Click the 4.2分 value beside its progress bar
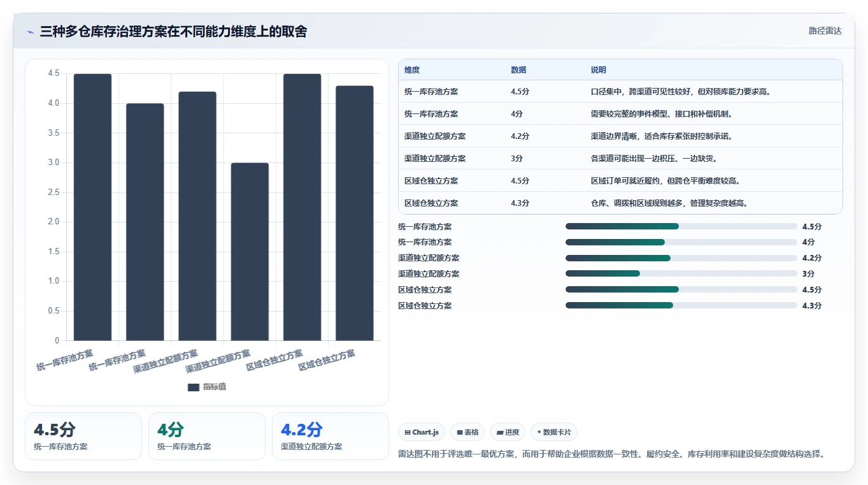The image size is (868, 485). (812, 258)
